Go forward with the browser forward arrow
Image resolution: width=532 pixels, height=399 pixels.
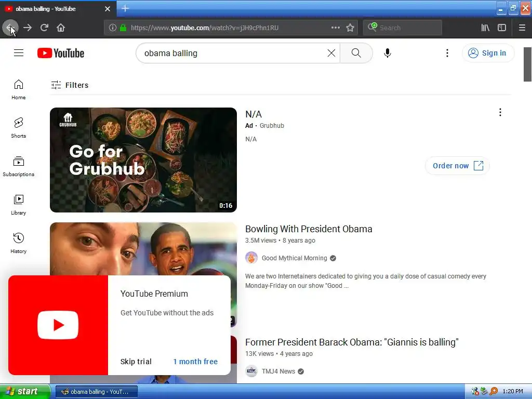(x=28, y=28)
